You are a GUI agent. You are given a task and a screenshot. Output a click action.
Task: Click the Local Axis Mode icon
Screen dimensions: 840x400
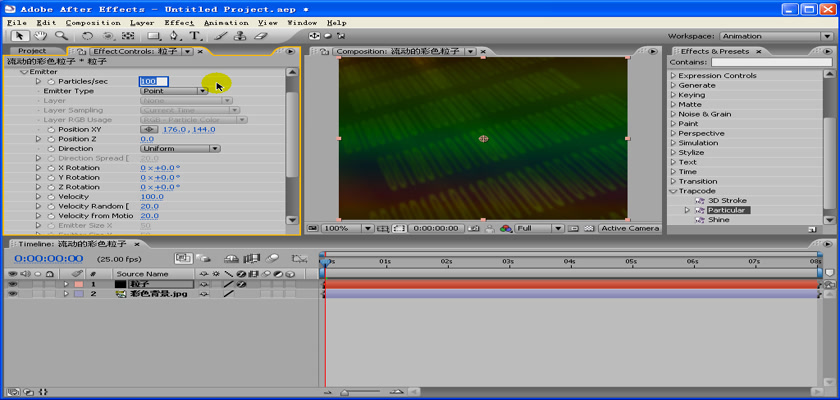pyautogui.click(x=314, y=36)
